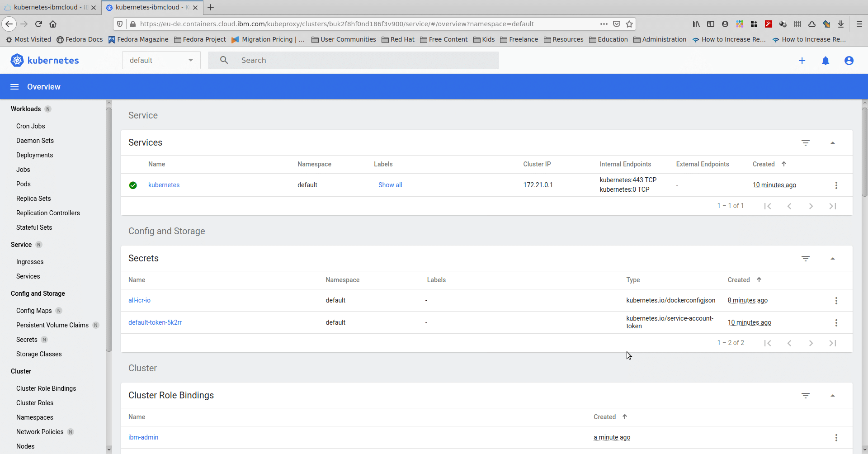Close the active kubernetes-ibmcloud tab

coord(195,7)
